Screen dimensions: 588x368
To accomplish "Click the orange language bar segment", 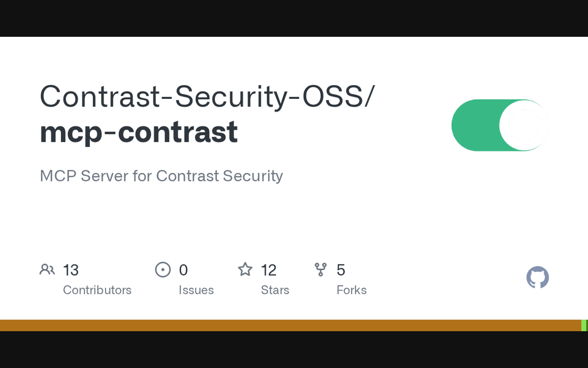I will [289, 325].
